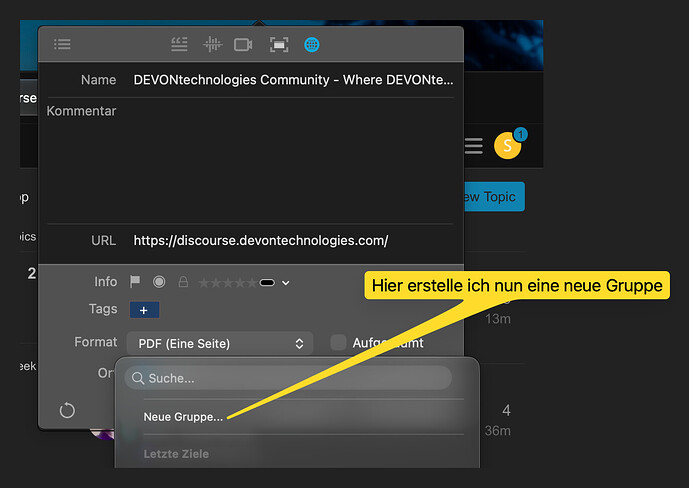Choose Neue Gruppe… menu entry
689x488 pixels.
point(183,417)
